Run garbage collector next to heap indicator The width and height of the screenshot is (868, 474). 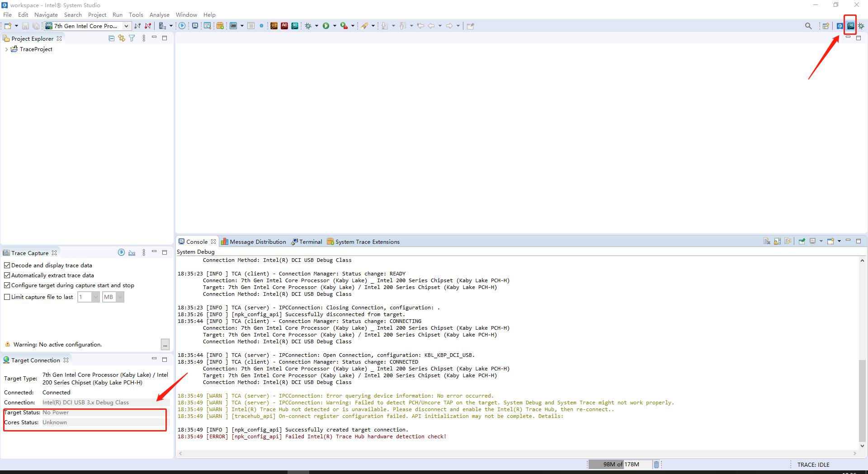coord(656,465)
